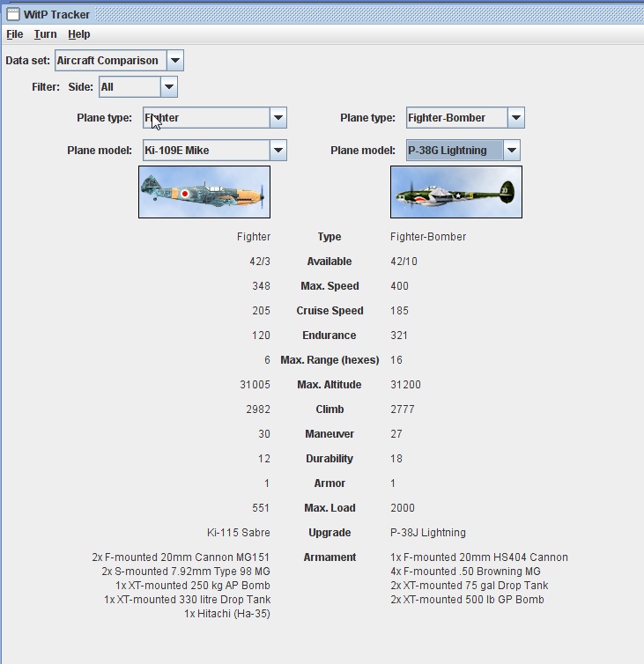Click the Upgrade row label
The width and height of the screenshot is (644, 664).
[329, 532]
